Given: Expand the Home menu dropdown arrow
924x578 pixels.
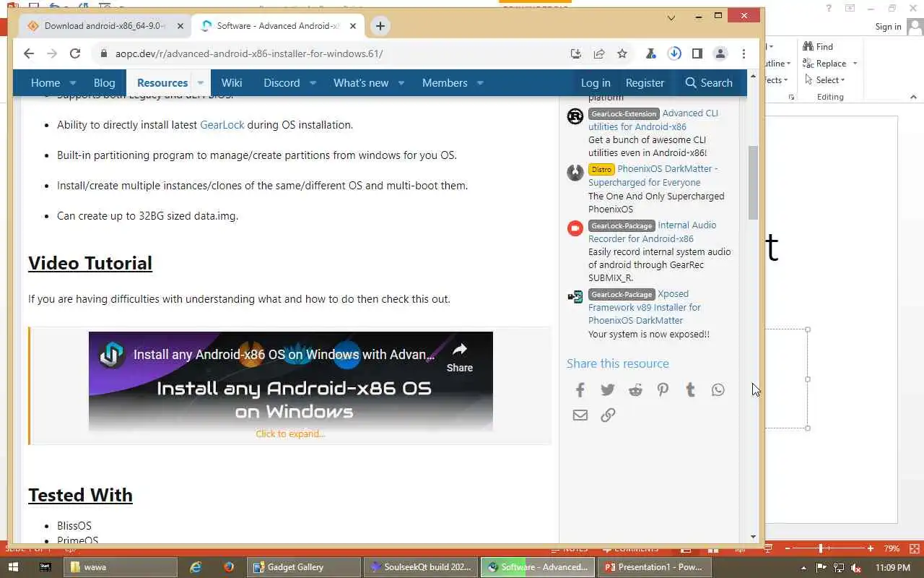Looking at the screenshot, I should tap(72, 83).
